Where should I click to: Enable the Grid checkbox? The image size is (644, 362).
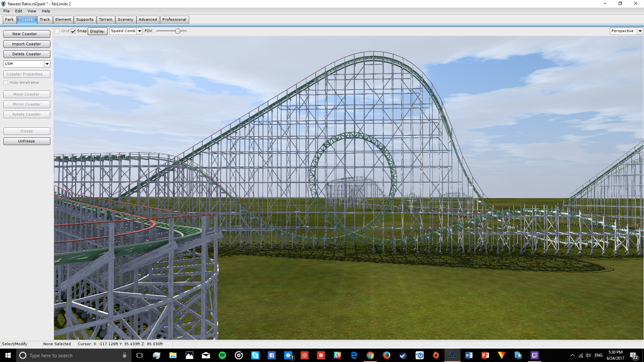coord(57,31)
